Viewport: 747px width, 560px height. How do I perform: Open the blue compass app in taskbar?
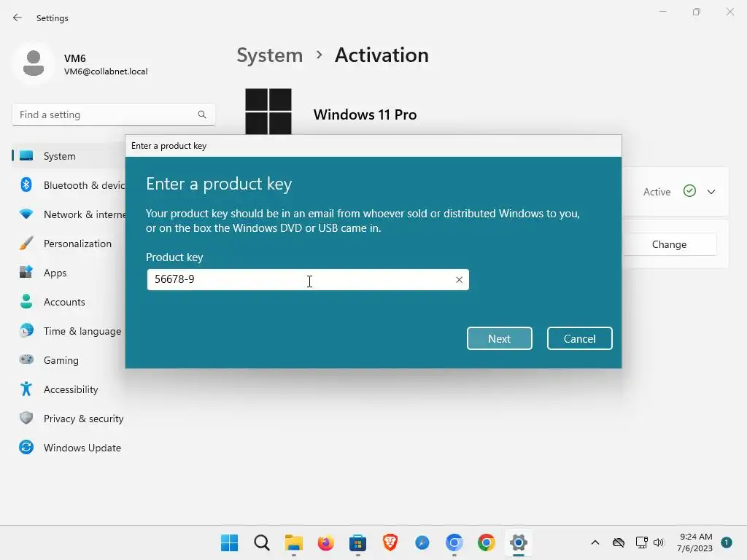coord(422,542)
